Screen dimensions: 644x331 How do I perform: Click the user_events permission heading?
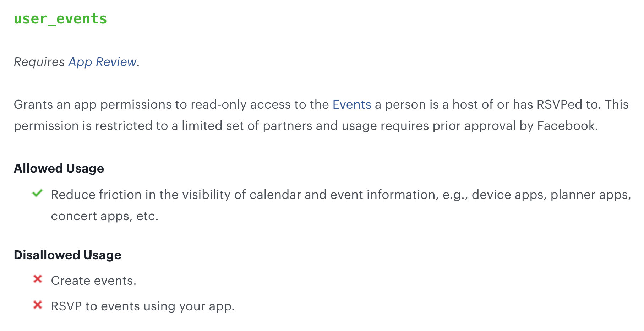pyautogui.click(x=60, y=19)
